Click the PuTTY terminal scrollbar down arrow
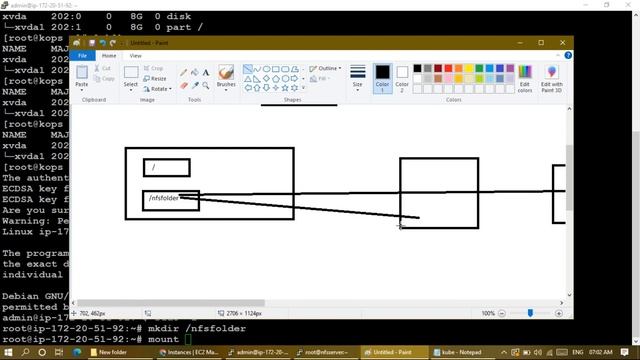 636,341
